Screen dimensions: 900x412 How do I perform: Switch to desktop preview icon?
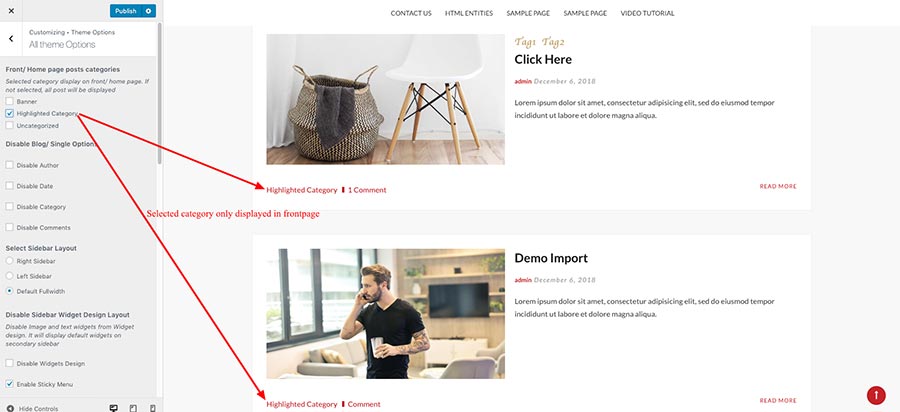pos(114,408)
